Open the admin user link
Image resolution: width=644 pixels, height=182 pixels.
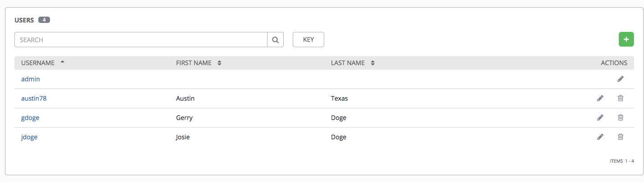pos(31,79)
